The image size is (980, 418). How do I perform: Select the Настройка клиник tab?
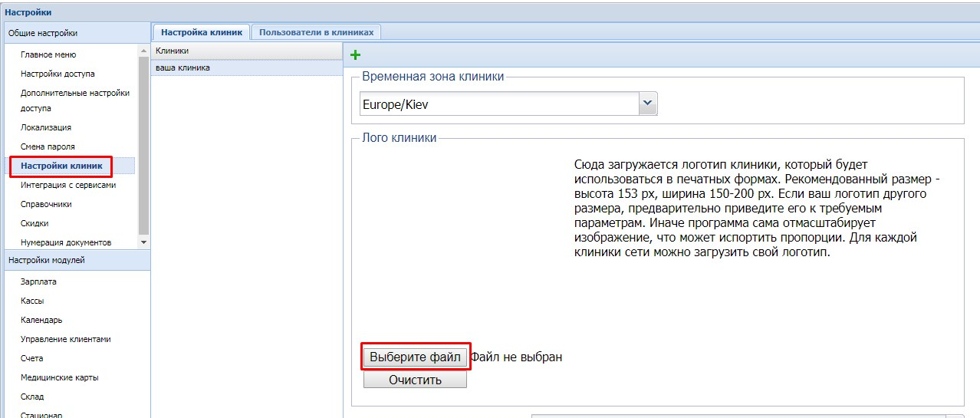pyautogui.click(x=202, y=32)
